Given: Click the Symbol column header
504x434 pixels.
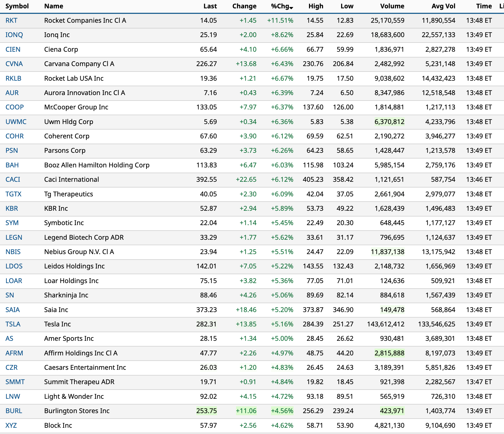Looking at the screenshot, I should 17,6.
